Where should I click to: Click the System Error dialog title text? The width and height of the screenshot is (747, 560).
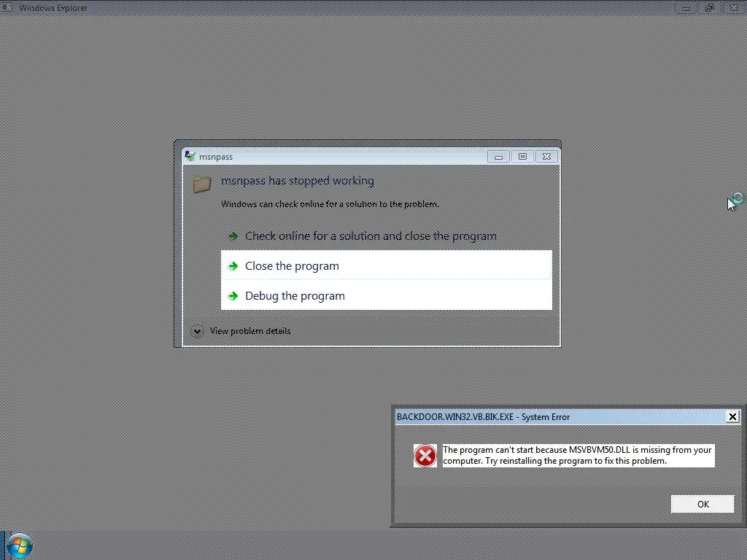tap(483, 416)
